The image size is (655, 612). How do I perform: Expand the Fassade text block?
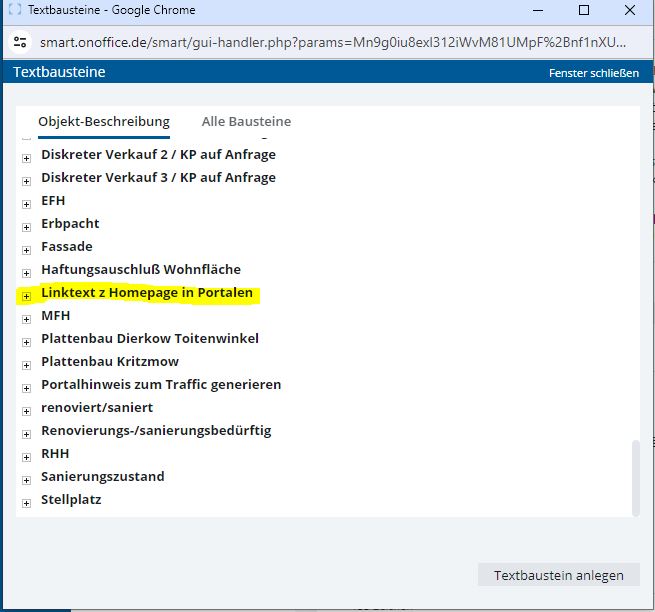pyautogui.click(x=27, y=247)
